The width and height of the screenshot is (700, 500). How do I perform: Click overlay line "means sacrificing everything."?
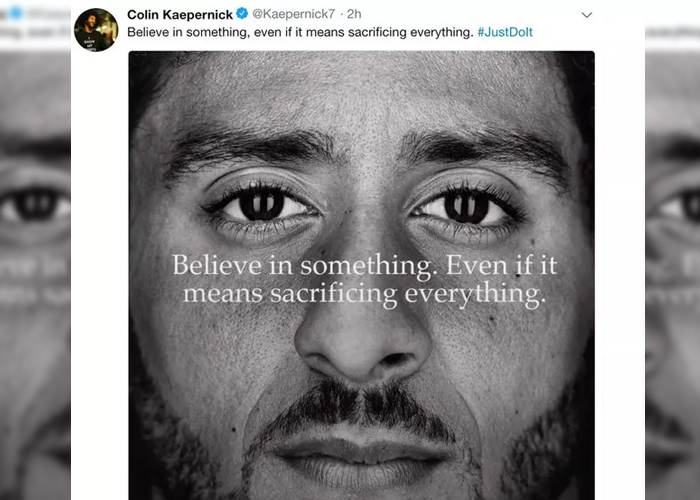point(364,294)
